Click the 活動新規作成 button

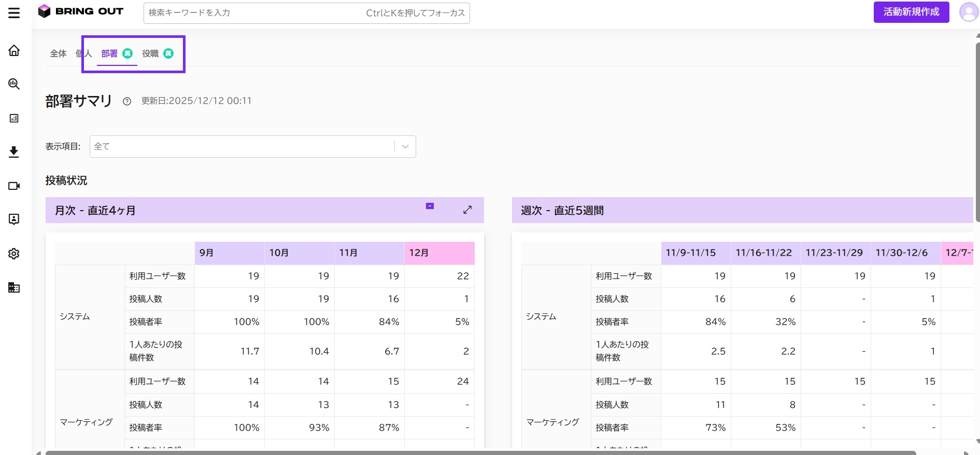[911, 12]
